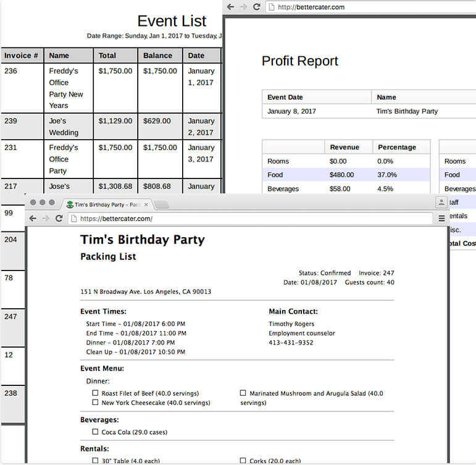Click the https://bettercater.com/ address bar
The width and height of the screenshot is (476, 465).
click(251, 219)
